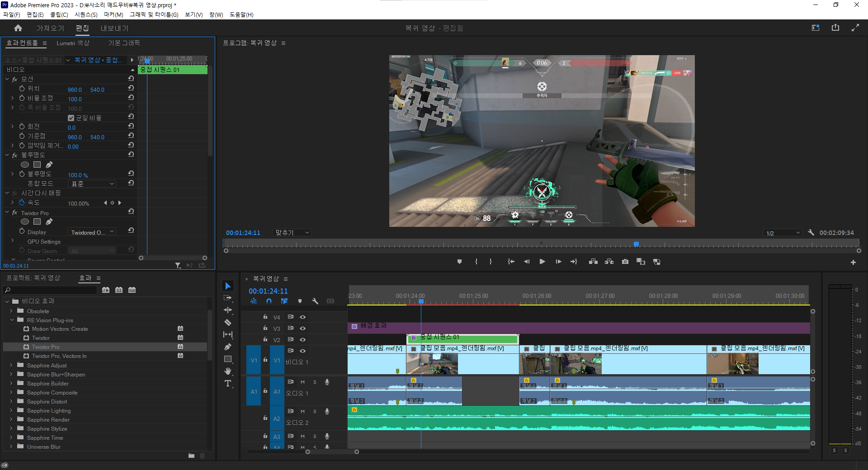Expand Sapphire Blur+Sharpen folder
This screenshot has width=868, height=470.
pos(11,374)
